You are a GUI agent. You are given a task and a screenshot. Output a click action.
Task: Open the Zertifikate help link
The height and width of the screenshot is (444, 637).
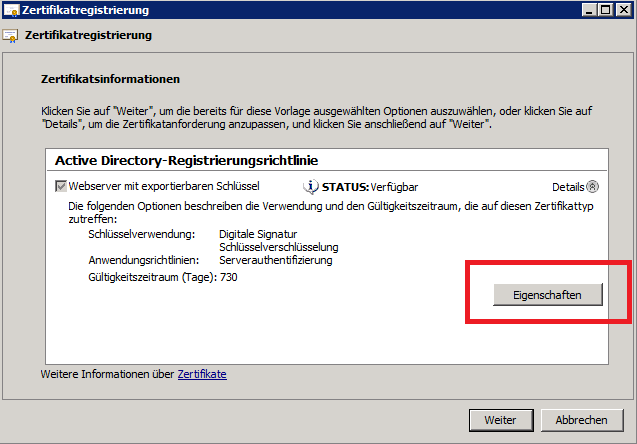pos(202,374)
